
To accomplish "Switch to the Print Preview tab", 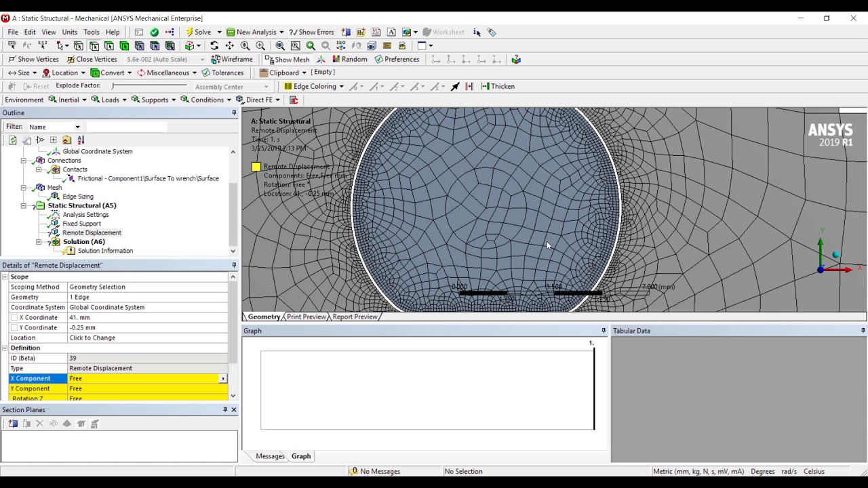I will 306,317.
